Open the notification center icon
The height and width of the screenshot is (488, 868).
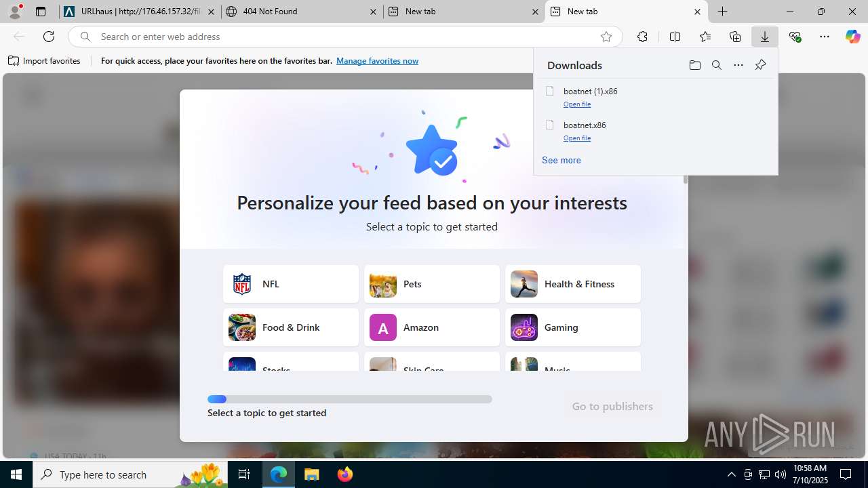pos(846,474)
